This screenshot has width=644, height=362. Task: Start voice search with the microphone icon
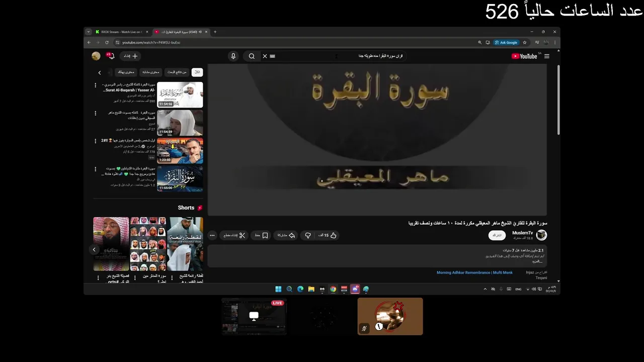233,56
